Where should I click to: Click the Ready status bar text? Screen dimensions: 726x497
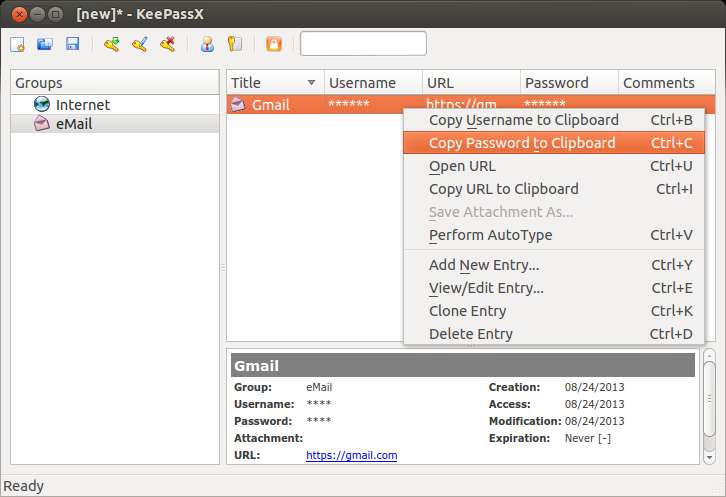point(23,486)
